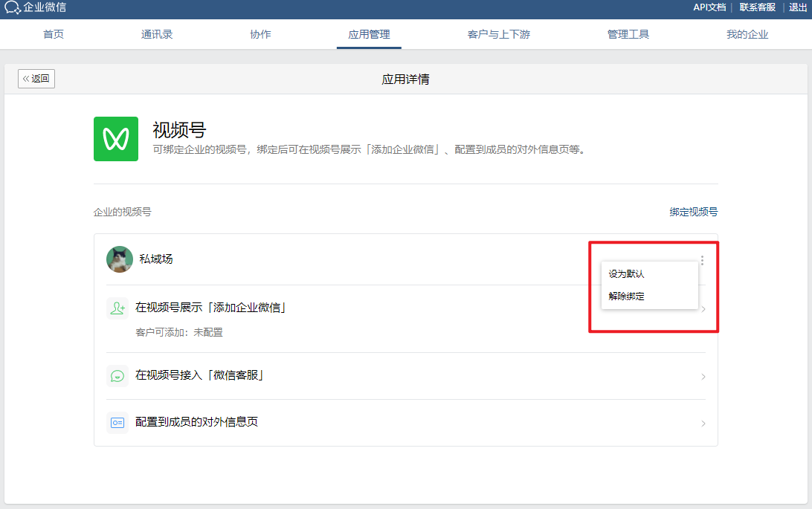Open the 通讯录 tab
The image size is (812, 509).
point(157,34)
